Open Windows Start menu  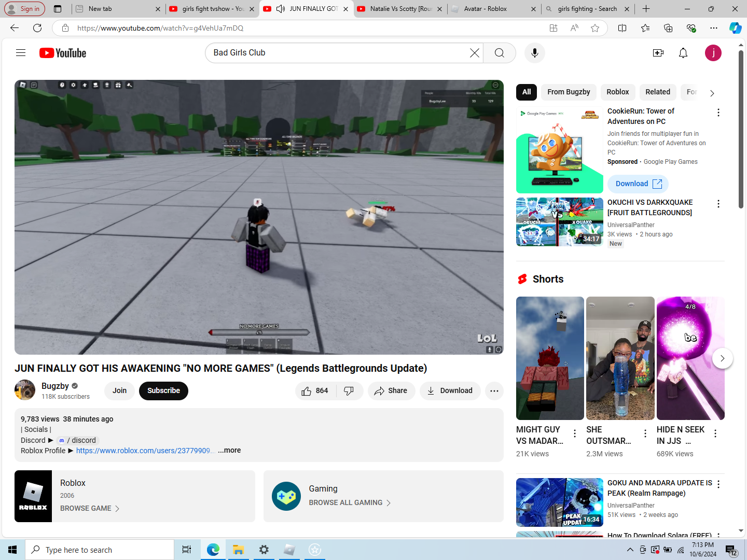click(x=12, y=550)
